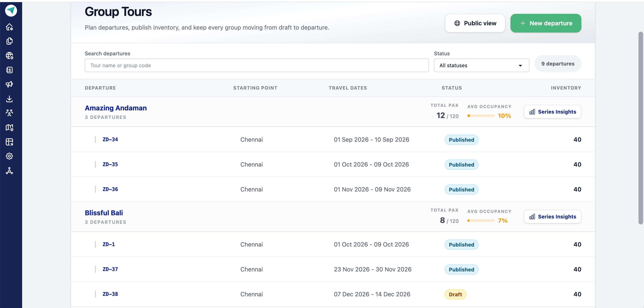This screenshot has width=644, height=308.
Task: Open departure ZD-38
Action: click(x=110, y=294)
